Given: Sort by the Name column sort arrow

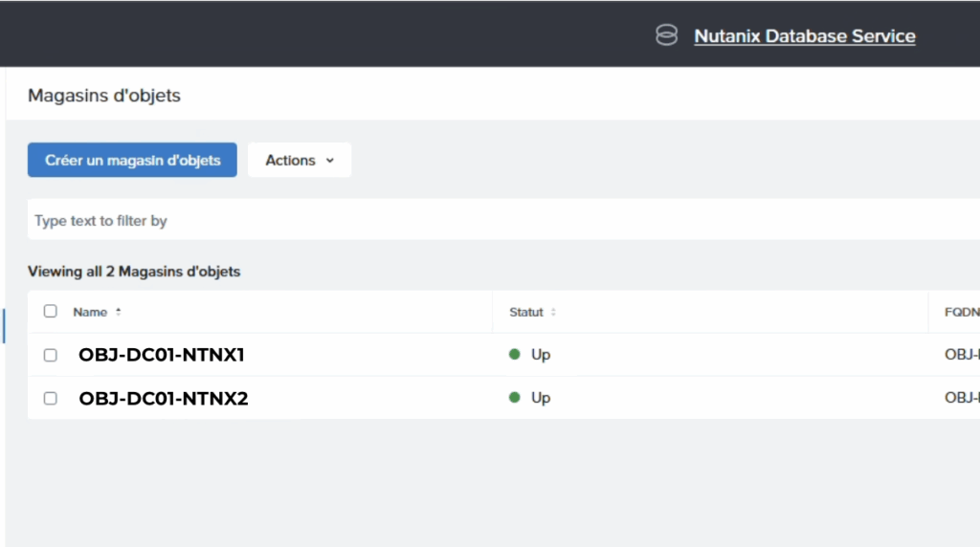Looking at the screenshot, I should click(x=118, y=312).
